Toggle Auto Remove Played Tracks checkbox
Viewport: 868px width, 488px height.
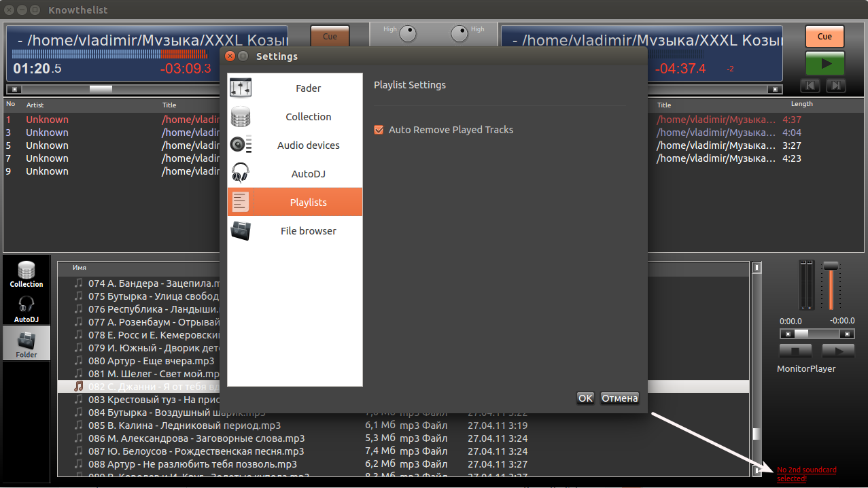coord(379,130)
